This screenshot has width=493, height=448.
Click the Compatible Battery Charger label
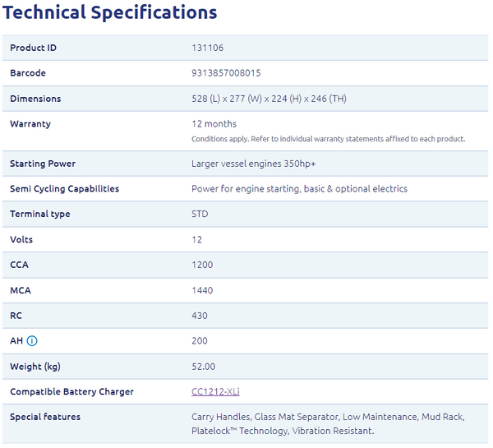click(71, 392)
